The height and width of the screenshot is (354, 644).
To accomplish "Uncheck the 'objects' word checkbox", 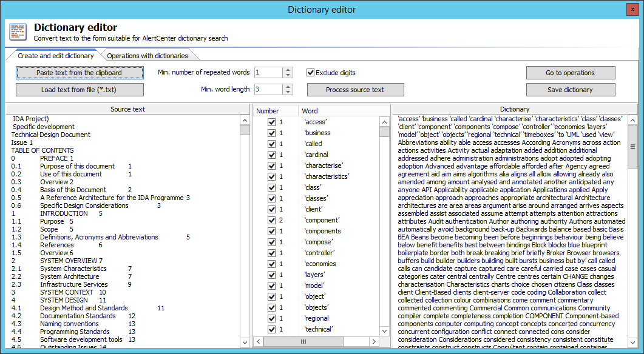I will [x=271, y=307].
